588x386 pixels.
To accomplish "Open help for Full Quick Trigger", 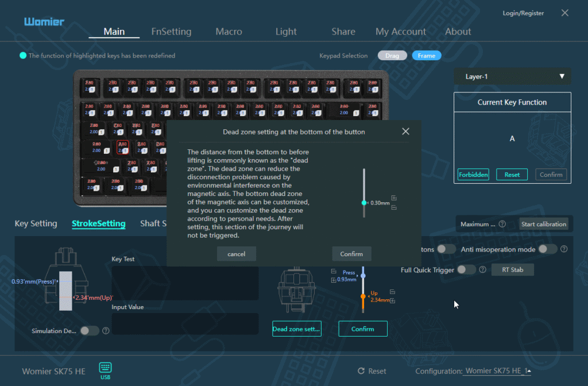I will [482, 269].
